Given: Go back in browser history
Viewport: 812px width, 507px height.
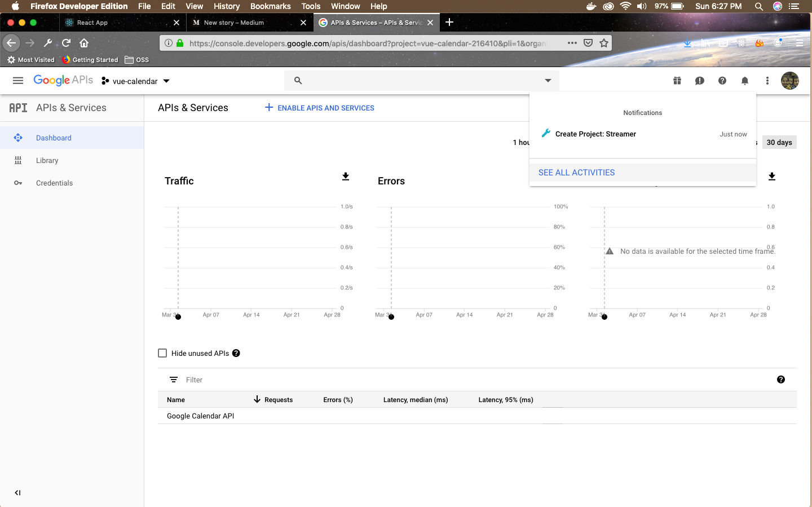Looking at the screenshot, I should click(11, 43).
